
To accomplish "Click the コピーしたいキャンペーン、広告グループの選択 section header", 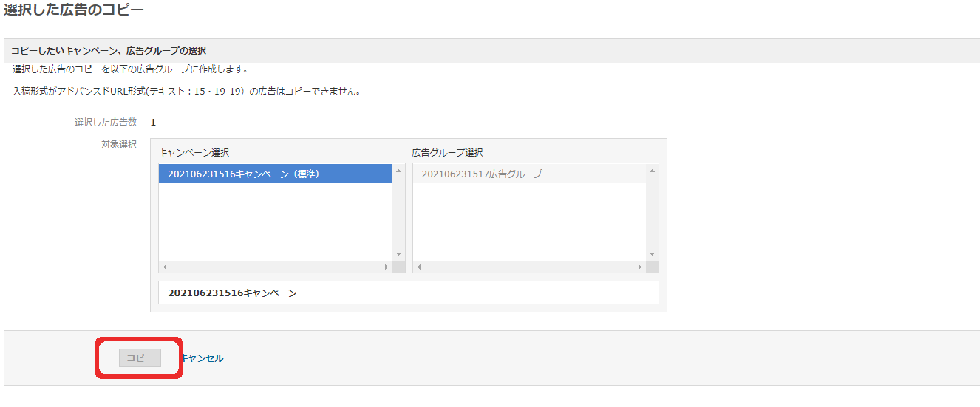I will click(x=109, y=51).
